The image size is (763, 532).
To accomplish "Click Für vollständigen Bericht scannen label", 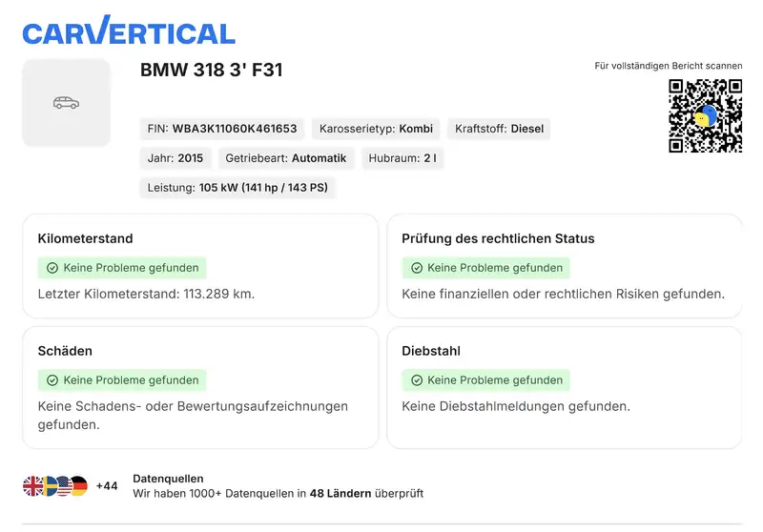I will click(669, 66).
